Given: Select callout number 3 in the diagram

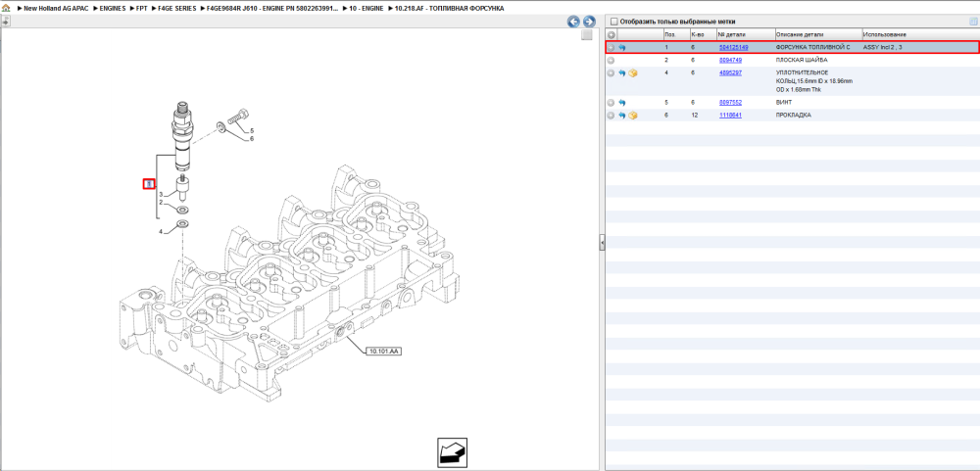Looking at the screenshot, I should [x=160, y=195].
